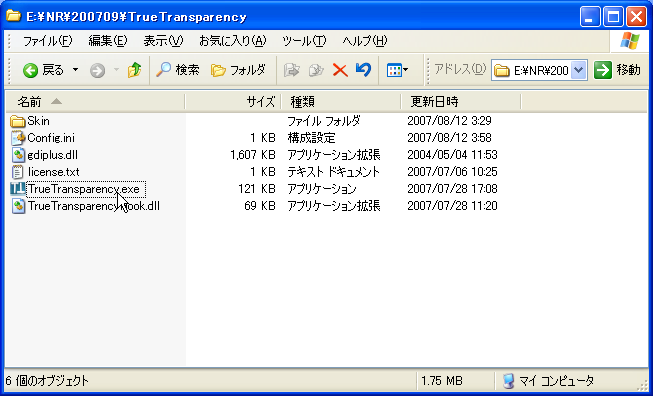This screenshot has width=653, height=396.
Task: Click the red X delete icon
Action: [340, 70]
